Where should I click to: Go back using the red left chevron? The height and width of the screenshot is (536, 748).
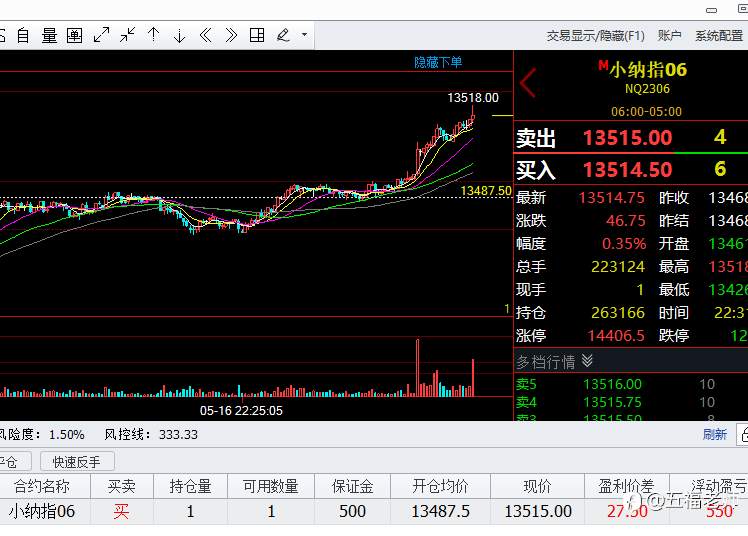click(528, 82)
